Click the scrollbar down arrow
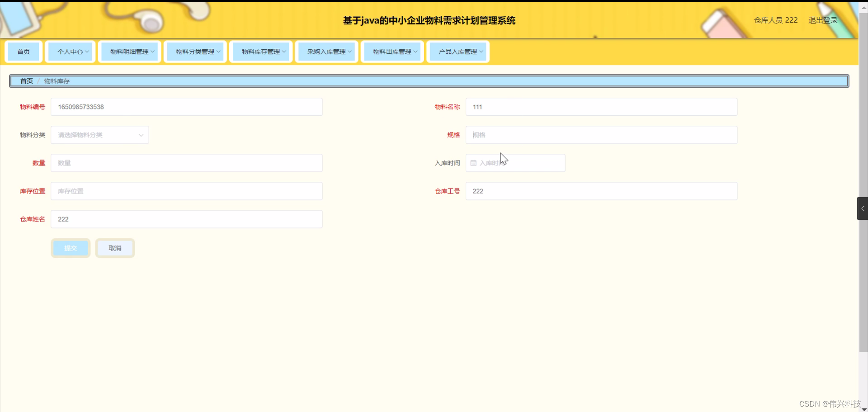 [x=864, y=407]
